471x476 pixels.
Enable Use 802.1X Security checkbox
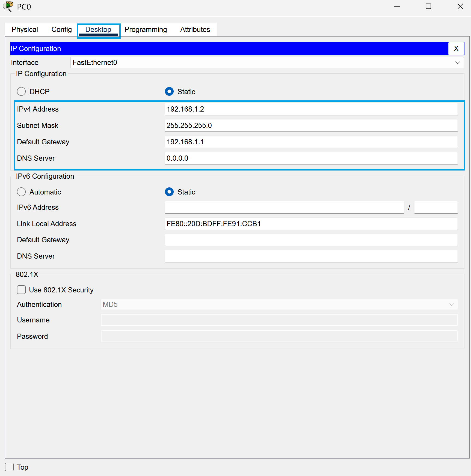pos(21,290)
